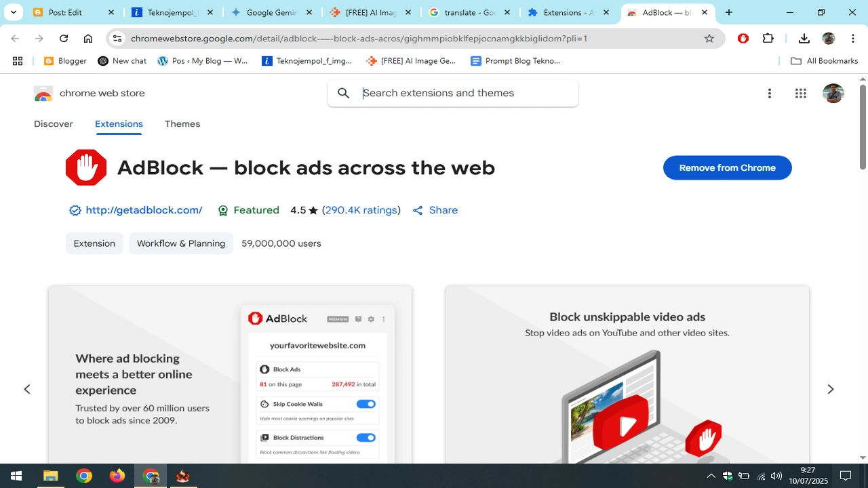Open the Teknojempol_f_img bookmark
This screenshot has width=868, height=488.
pyautogui.click(x=307, y=61)
